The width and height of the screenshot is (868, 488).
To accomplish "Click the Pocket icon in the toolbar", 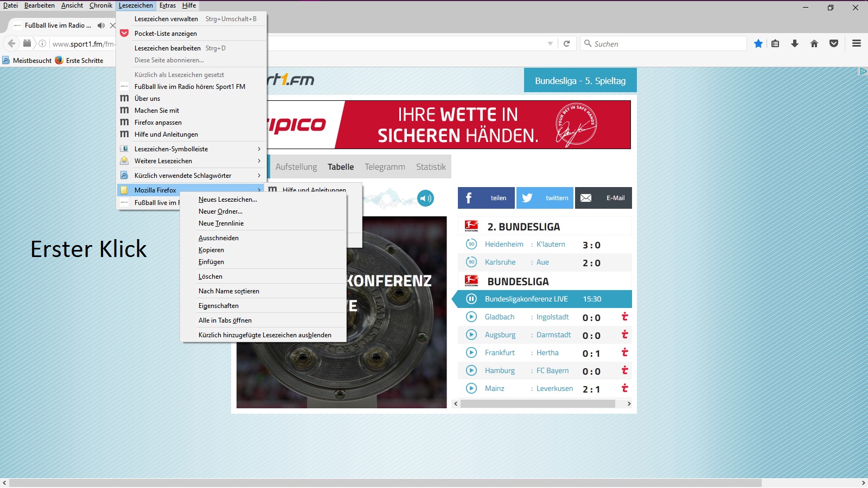I will click(834, 43).
